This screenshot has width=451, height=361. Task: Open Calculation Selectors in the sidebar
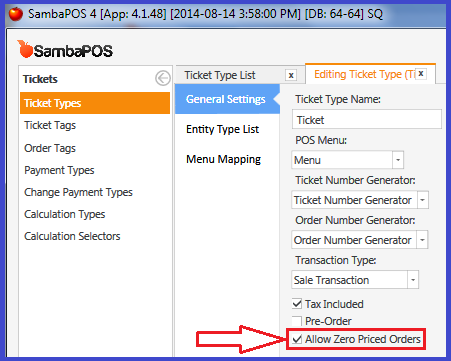72,236
